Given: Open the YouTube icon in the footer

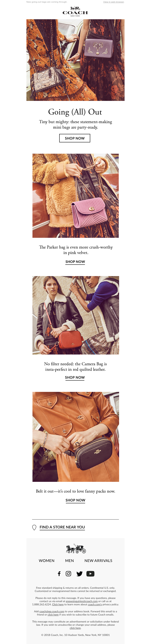Looking at the screenshot, I should [x=90, y=573].
